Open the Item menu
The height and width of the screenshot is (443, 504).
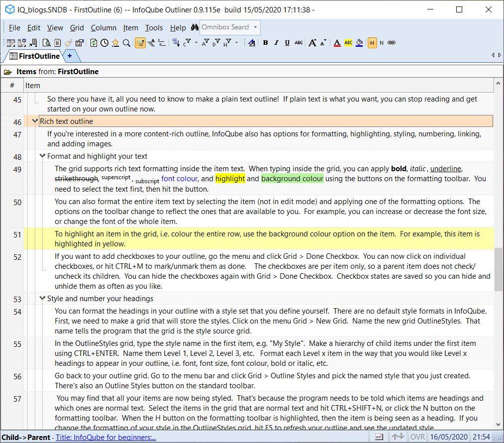pyautogui.click(x=130, y=28)
